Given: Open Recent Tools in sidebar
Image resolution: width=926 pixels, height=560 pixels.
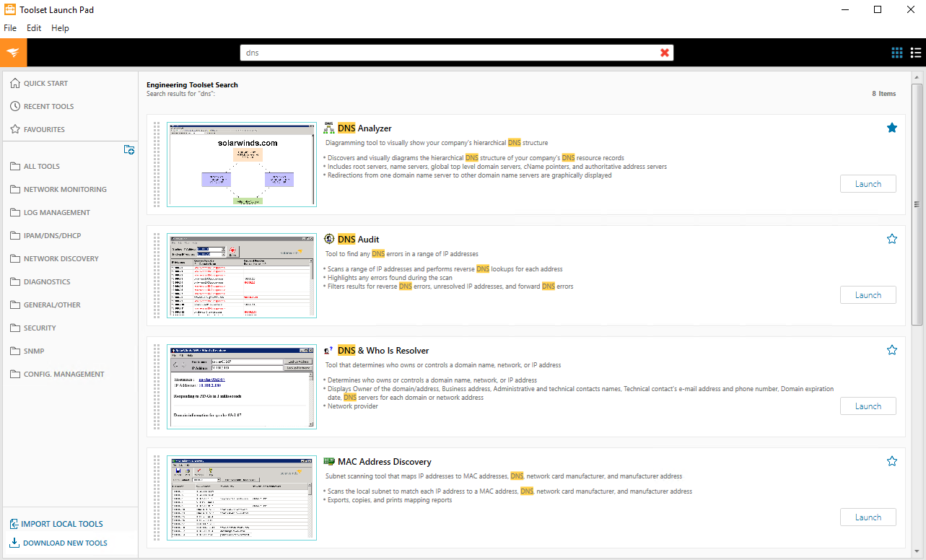Looking at the screenshot, I should pyautogui.click(x=48, y=107).
